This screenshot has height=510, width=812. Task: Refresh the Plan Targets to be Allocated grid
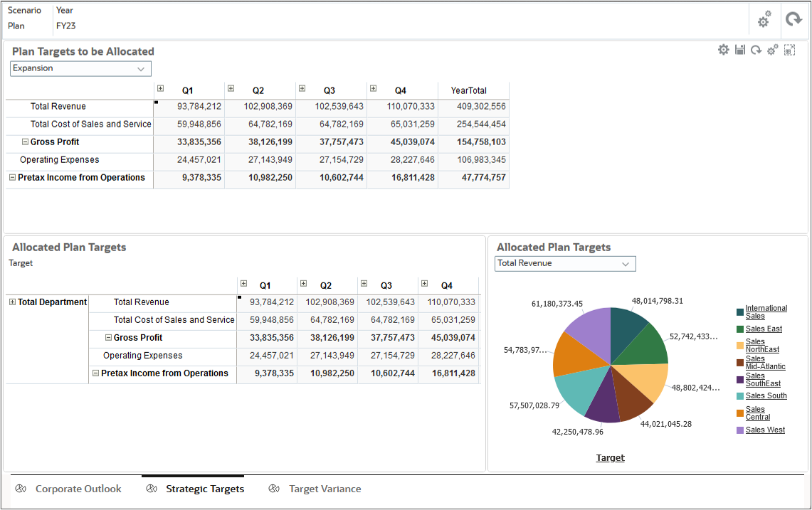click(x=756, y=49)
